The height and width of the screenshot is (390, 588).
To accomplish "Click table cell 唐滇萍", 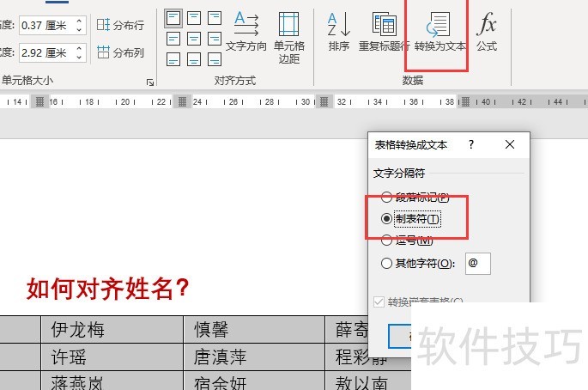I will click(254, 357).
